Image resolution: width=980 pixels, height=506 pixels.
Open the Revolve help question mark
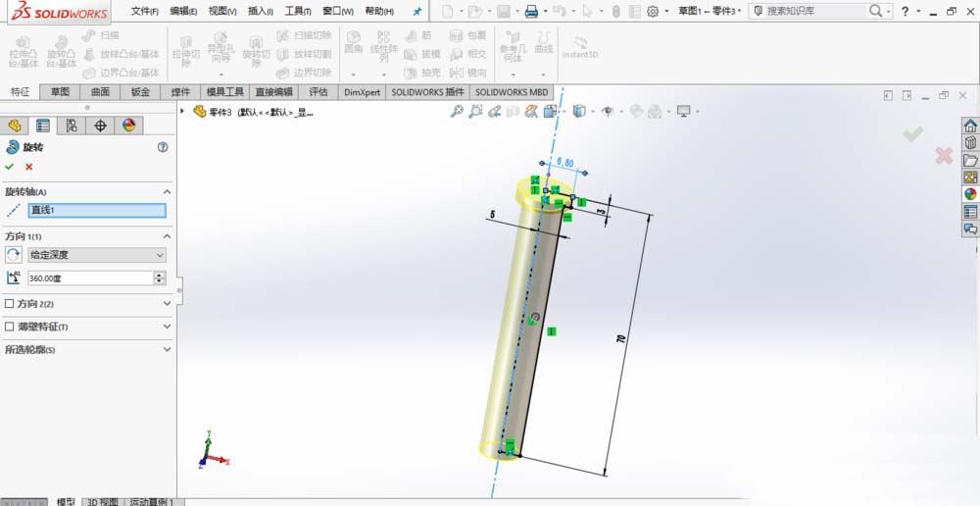tap(163, 148)
